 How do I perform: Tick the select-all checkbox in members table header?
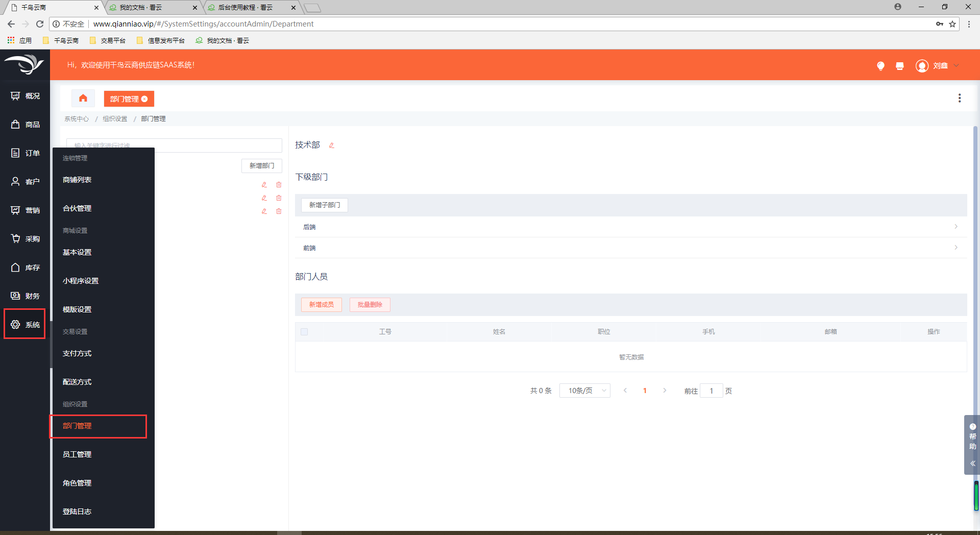[x=304, y=332]
